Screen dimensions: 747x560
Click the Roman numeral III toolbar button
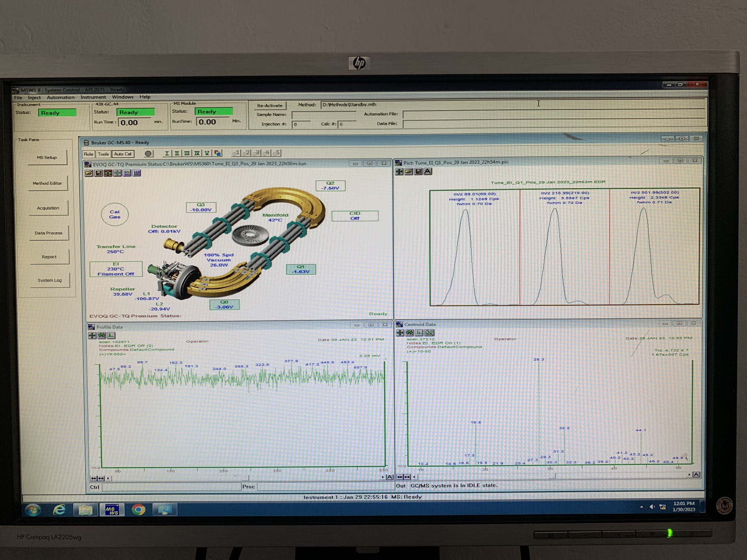(187, 153)
